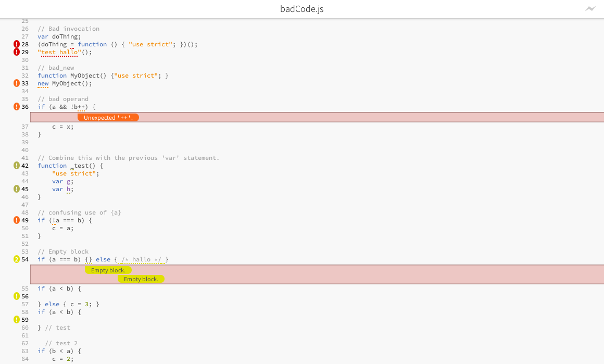
Task: Click the second 'Empty block.' message
Action: [x=141, y=279]
